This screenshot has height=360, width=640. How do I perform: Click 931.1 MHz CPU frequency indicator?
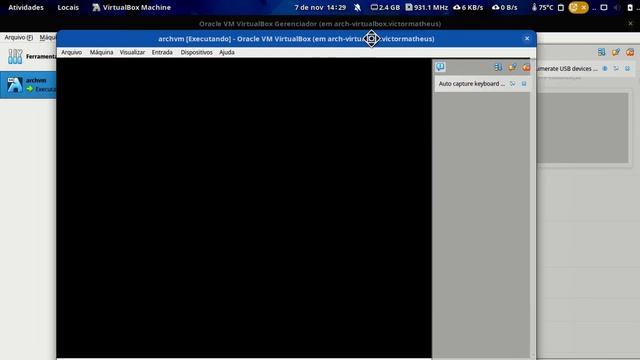click(427, 7)
